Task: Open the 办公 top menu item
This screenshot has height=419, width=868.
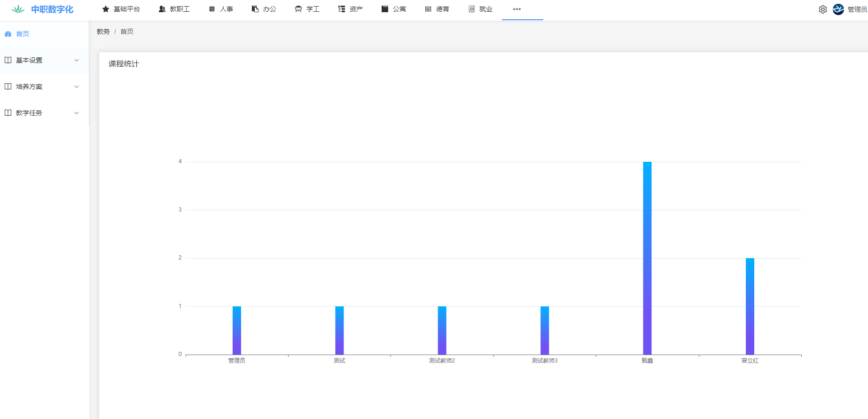Action: pos(264,9)
